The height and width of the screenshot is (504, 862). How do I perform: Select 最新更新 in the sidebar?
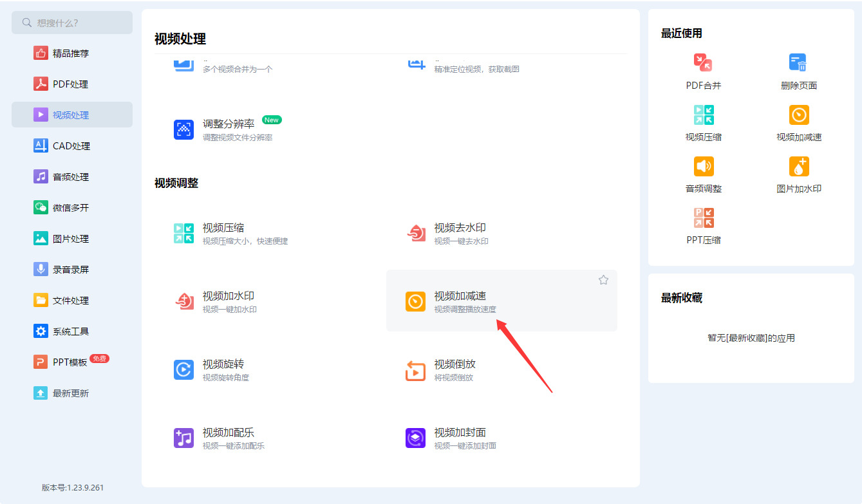(x=72, y=393)
